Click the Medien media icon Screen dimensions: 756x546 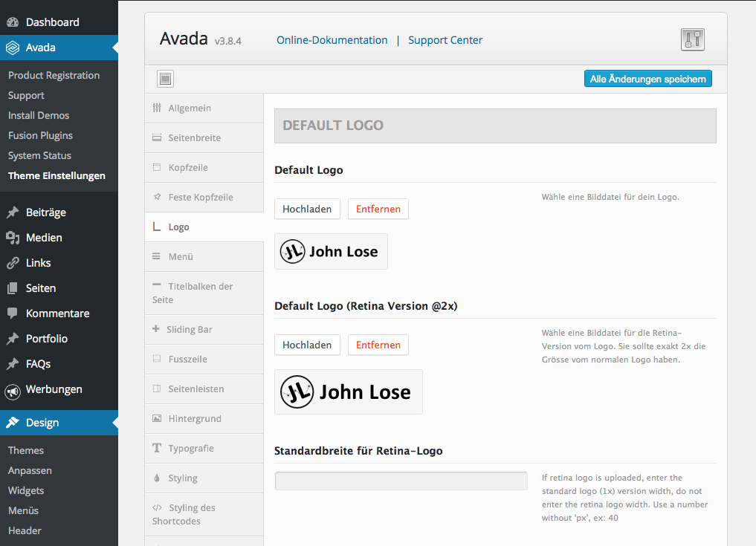[13, 238]
